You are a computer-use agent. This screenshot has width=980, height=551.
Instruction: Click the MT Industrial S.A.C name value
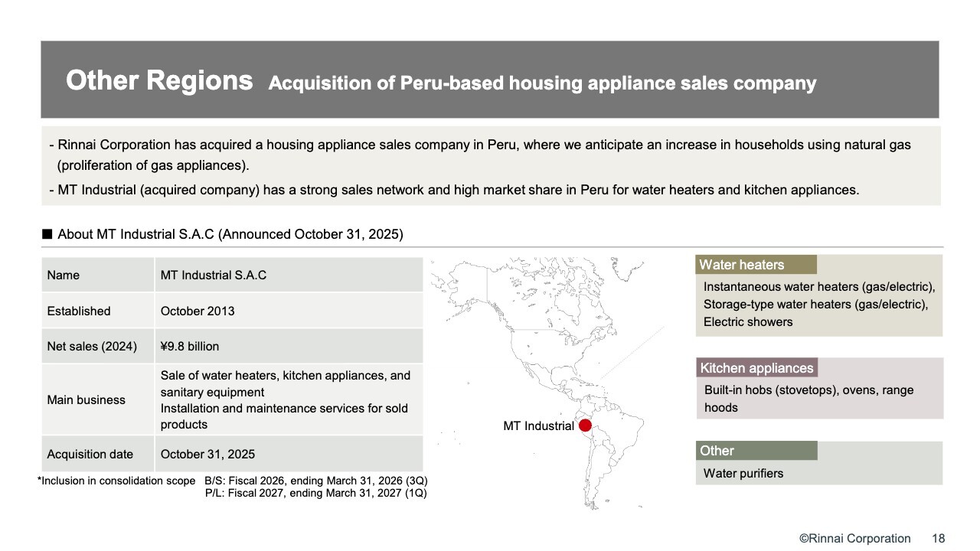click(x=214, y=275)
